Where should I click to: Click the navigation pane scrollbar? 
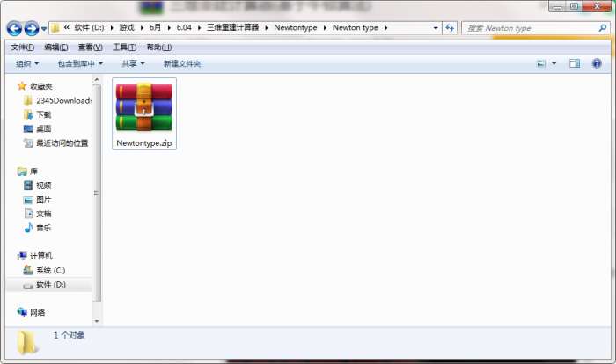[x=96, y=193]
